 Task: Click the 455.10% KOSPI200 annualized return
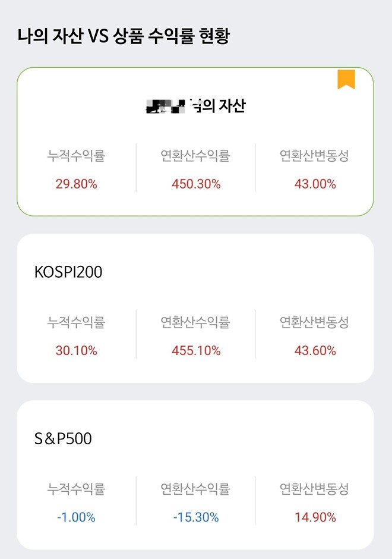point(195,350)
